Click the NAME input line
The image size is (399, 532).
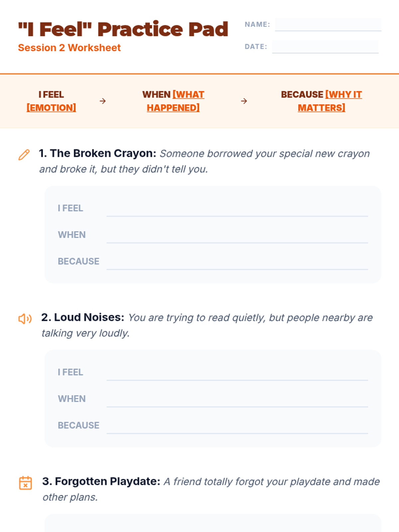point(328,25)
